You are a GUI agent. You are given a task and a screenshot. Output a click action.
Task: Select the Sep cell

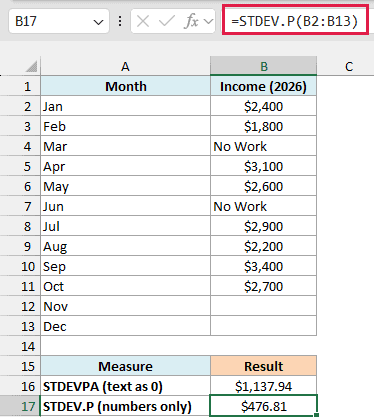[125, 266]
